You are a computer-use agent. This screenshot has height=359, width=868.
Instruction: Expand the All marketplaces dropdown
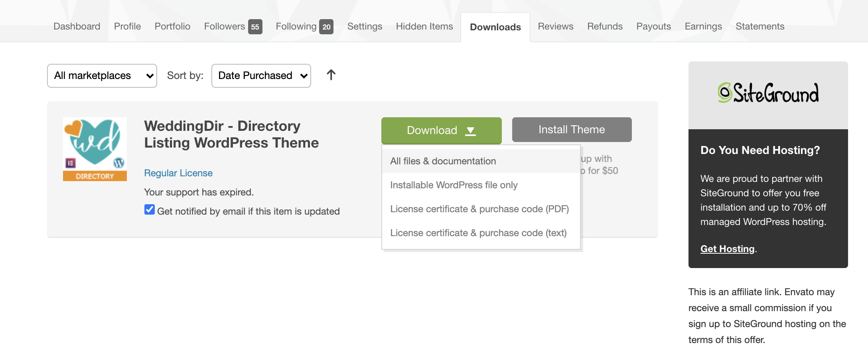102,76
